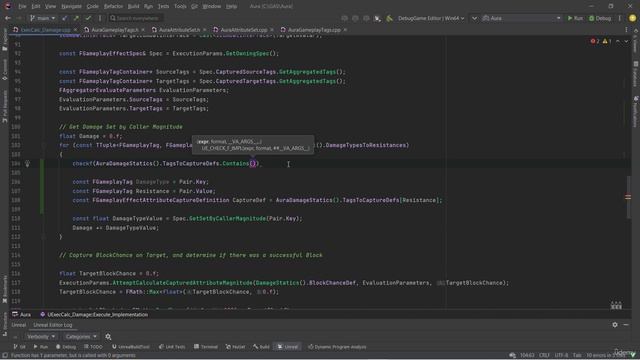Open the Verbosity dropdown

click(41, 337)
